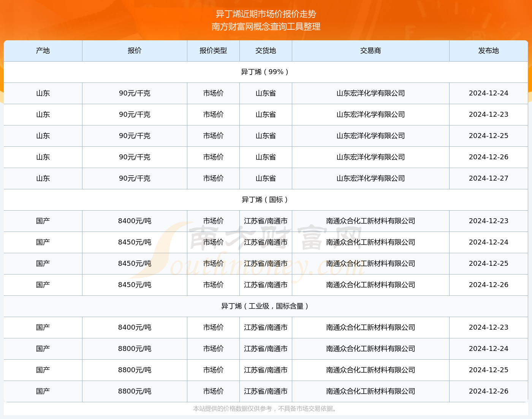Viewport: 532px width, 419px height.
Task: Click the 交货地 column header
Action: (266, 51)
